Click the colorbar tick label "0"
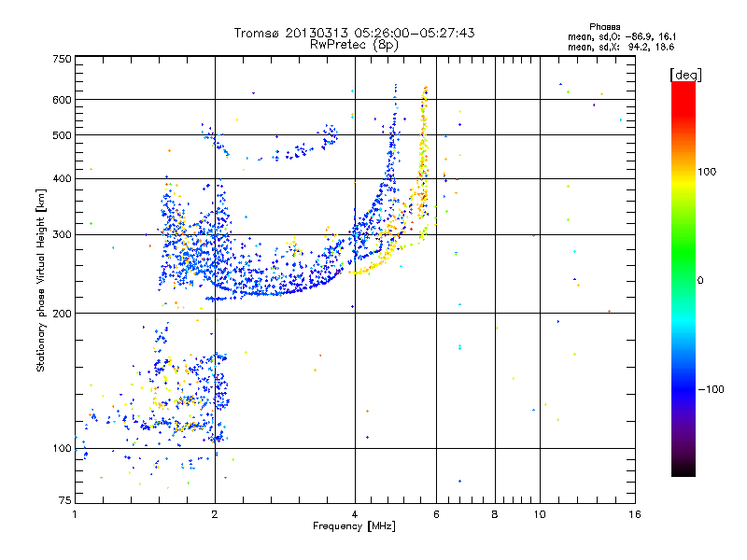 click(x=700, y=281)
